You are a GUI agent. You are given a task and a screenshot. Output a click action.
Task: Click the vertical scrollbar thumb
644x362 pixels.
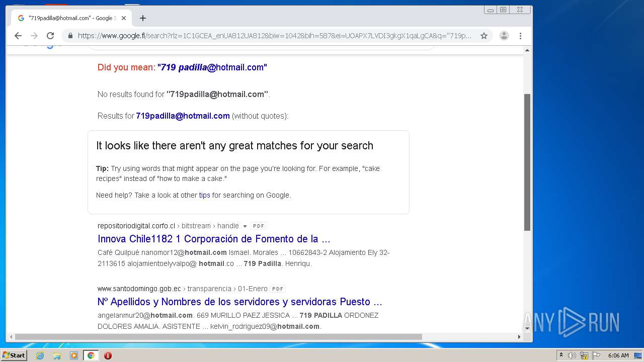(527, 162)
